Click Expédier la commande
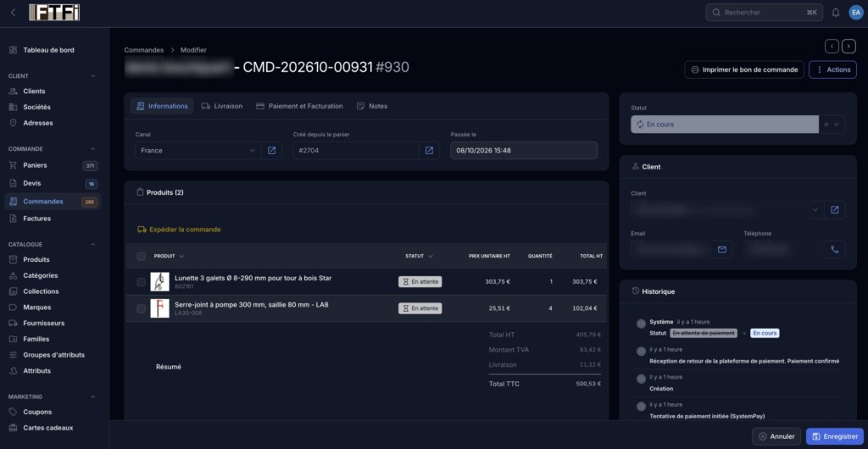Viewport: 868px width, 449px height. click(179, 230)
